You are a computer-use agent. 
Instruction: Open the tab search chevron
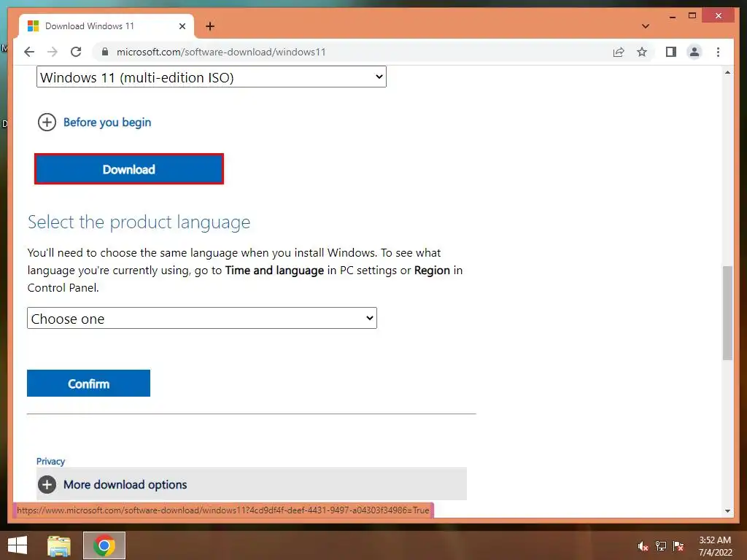click(646, 26)
